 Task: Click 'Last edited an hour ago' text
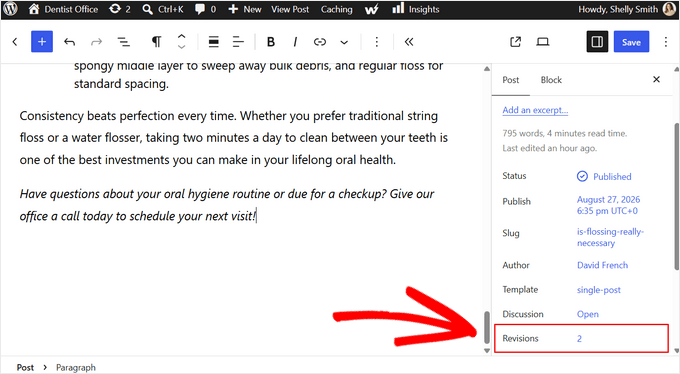[x=549, y=148]
